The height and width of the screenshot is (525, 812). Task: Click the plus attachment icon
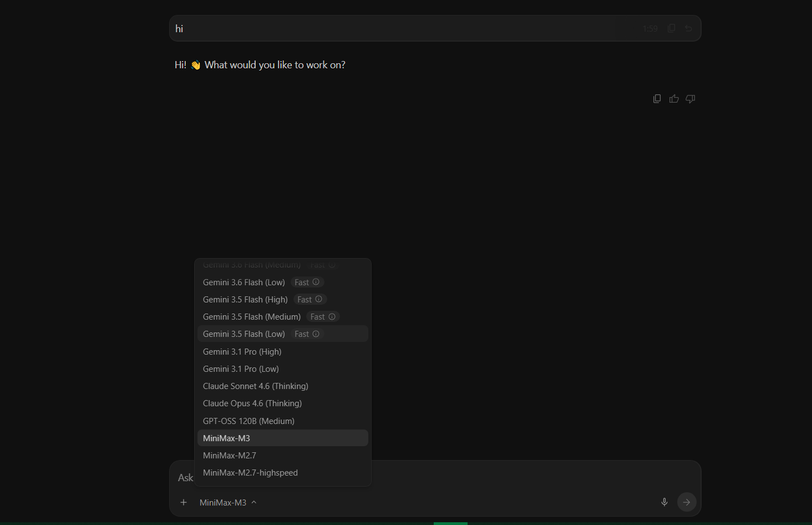(184, 502)
